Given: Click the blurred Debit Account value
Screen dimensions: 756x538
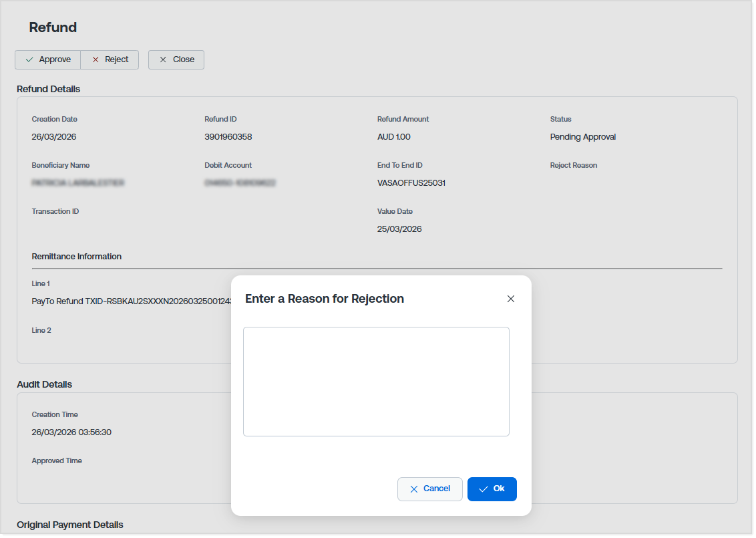Looking at the screenshot, I should [240, 183].
